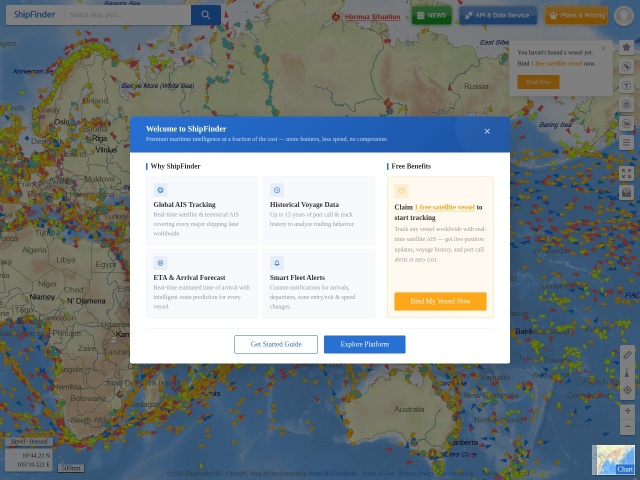Open the NEWS menu item
Viewport: 640px width, 480px height.
(431, 16)
